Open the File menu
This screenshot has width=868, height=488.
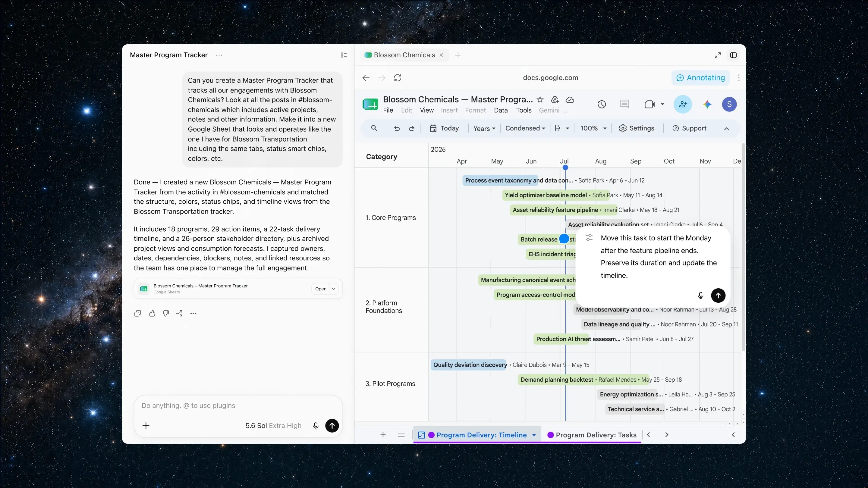[388, 111]
